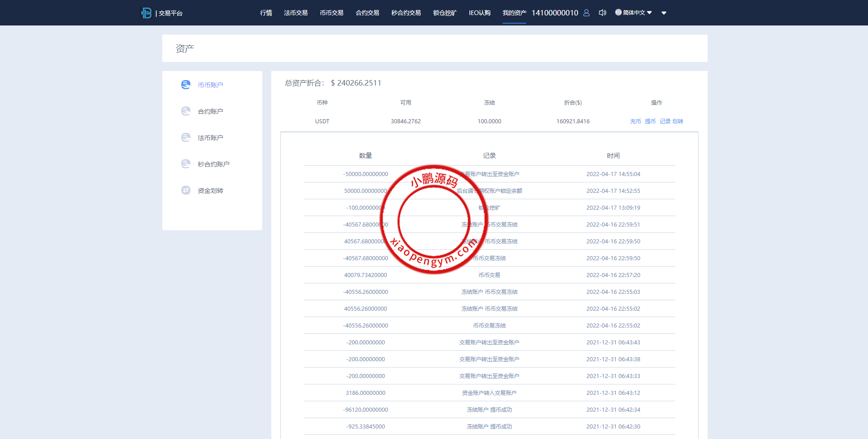Click the speaker announcement icon
868x439 pixels.
(x=602, y=13)
